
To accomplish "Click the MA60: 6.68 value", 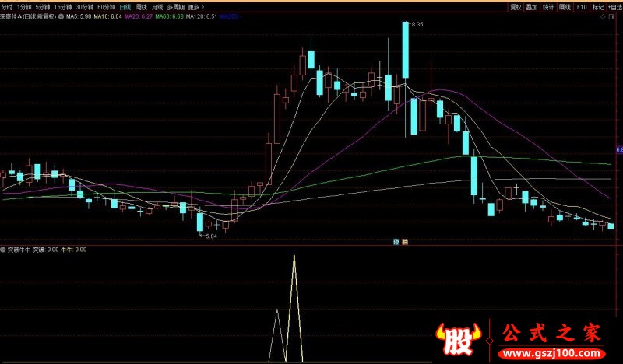I will pos(169,16).
